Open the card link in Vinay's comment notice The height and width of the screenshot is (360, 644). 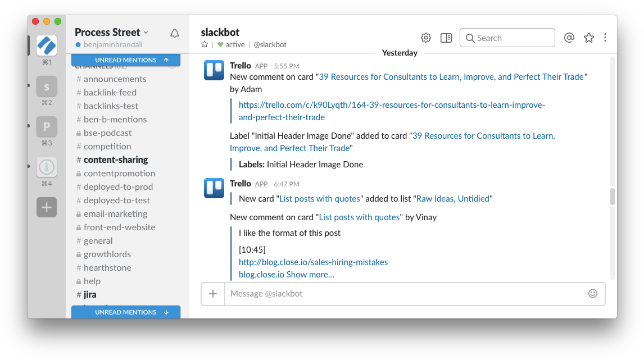359,217
